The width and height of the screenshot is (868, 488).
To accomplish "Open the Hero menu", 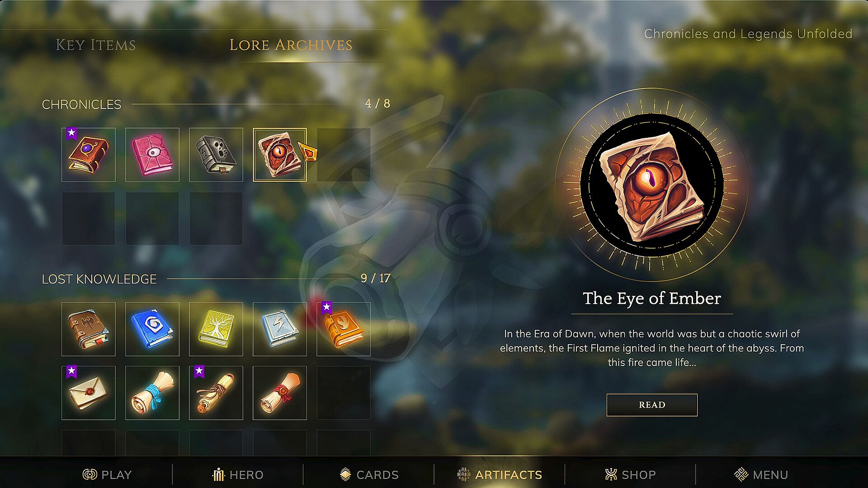I will [x=238, y=474].
